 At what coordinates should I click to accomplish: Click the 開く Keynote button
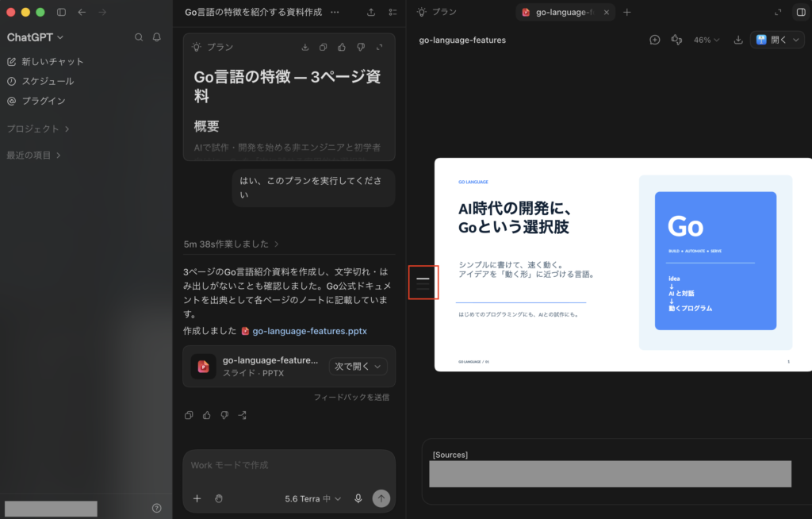771,40
